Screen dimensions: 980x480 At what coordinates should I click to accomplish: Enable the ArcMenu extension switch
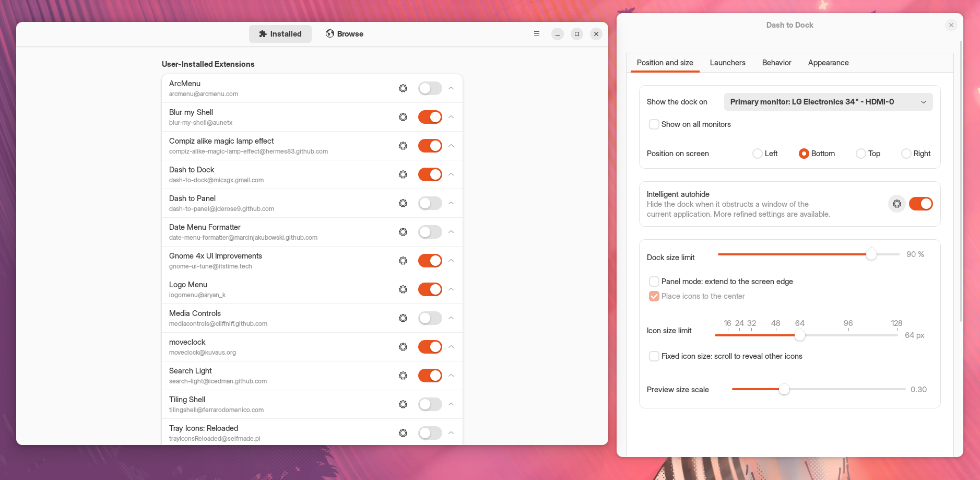(430, 88)
